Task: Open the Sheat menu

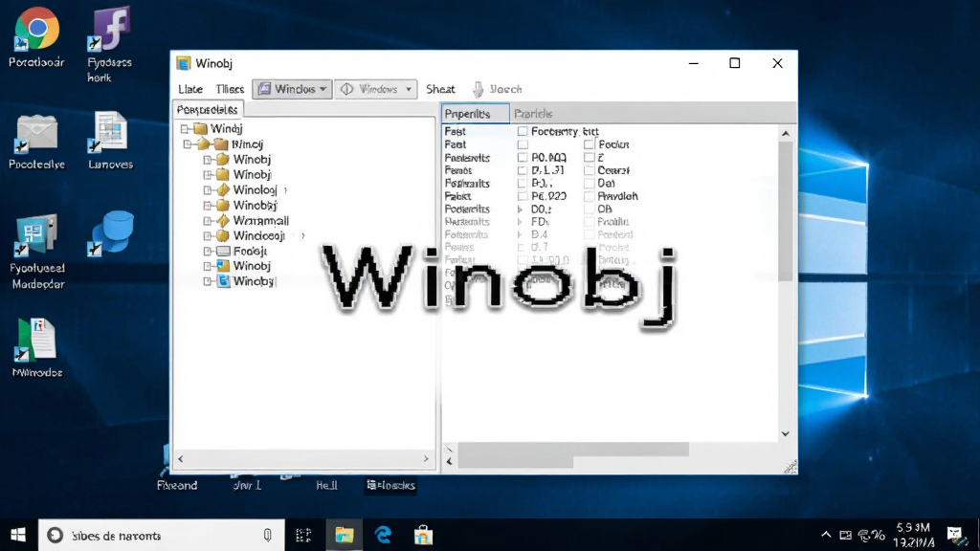Action: 440,89
